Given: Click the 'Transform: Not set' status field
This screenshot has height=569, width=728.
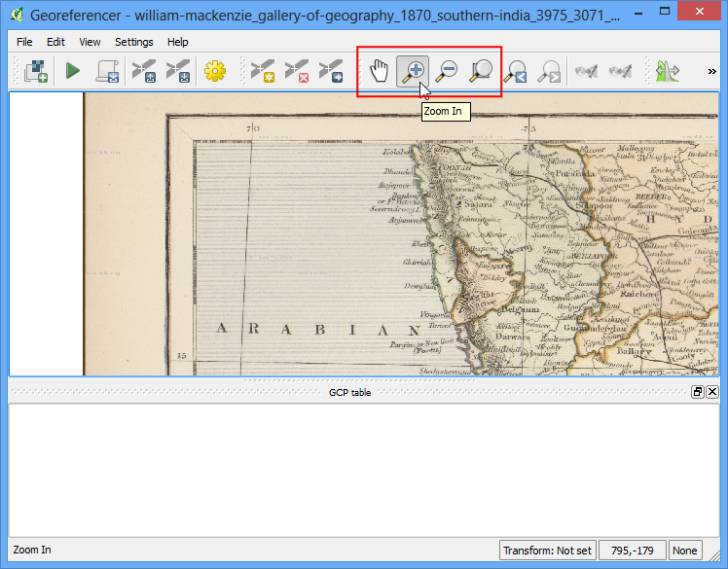Looking at the screenshot, I should (x=547, y=551).
